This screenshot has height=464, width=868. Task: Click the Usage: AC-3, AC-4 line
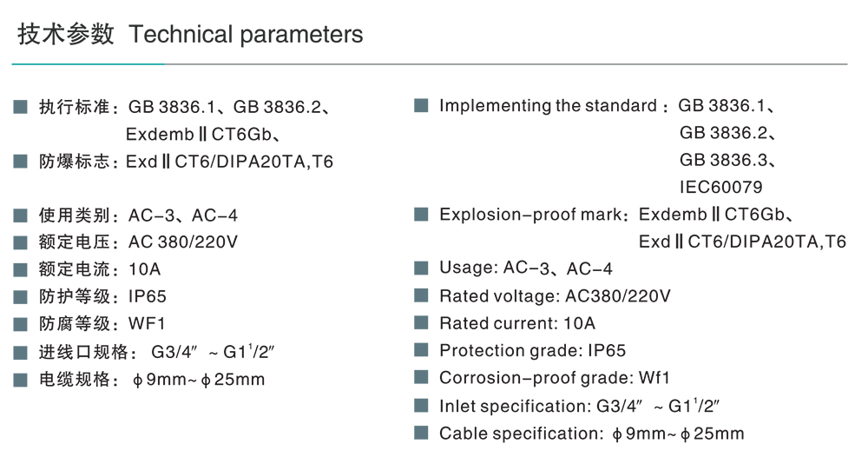[x=526, y=268]
